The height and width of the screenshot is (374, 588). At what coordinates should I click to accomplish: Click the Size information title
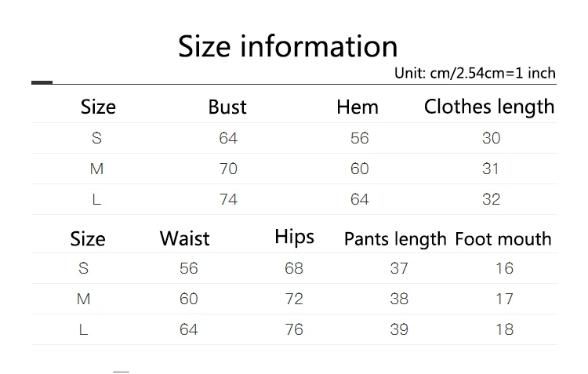point(288,46)
